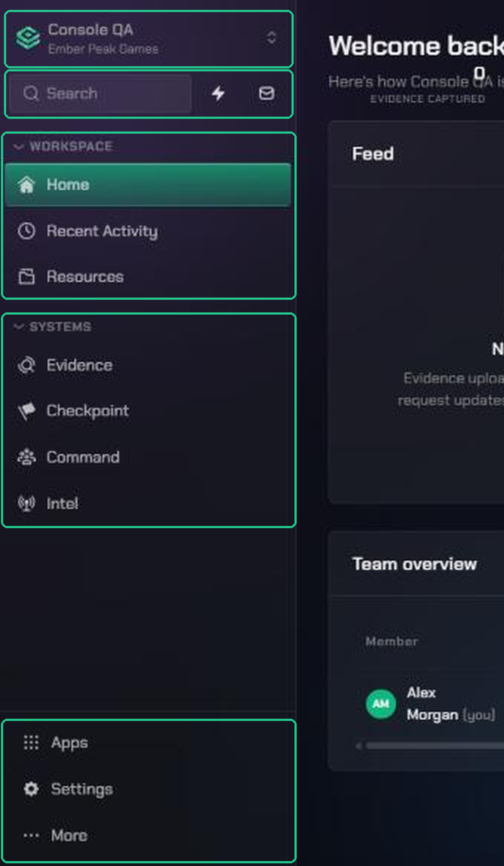Click the Evidence target icon
Image resolution: width=504 pixels, height=866 pixels.
(x=26, y=365)
